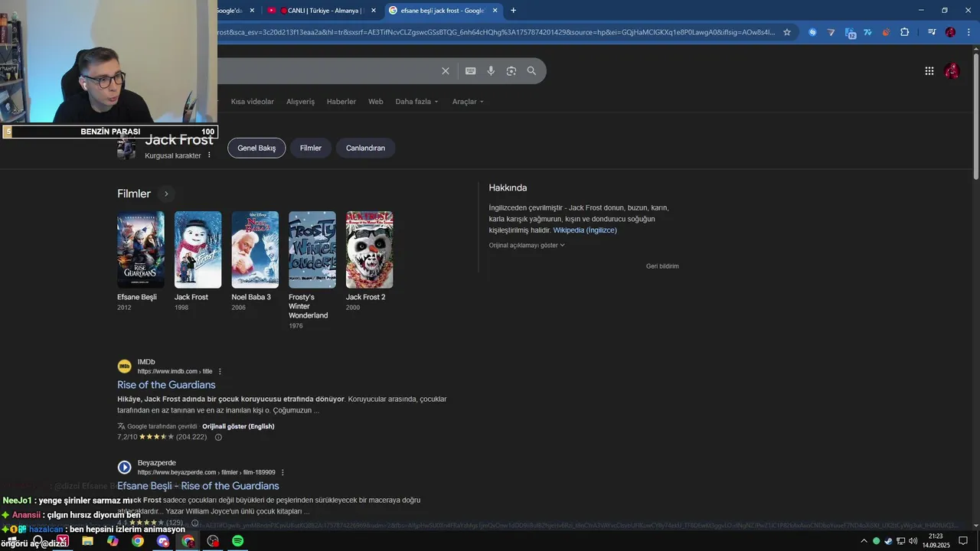This screenshot has height=551, width=980.
Task: Search by image with the Lens icon
Action: tap(511, 71)
